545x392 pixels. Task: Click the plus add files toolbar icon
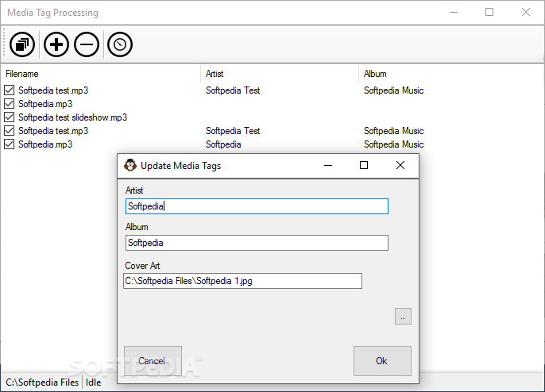[56, 44]
